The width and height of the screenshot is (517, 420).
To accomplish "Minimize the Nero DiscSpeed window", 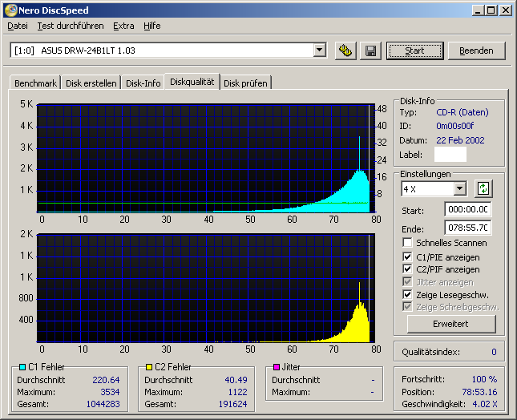I will pyautogui.click(x=477, y=10).
